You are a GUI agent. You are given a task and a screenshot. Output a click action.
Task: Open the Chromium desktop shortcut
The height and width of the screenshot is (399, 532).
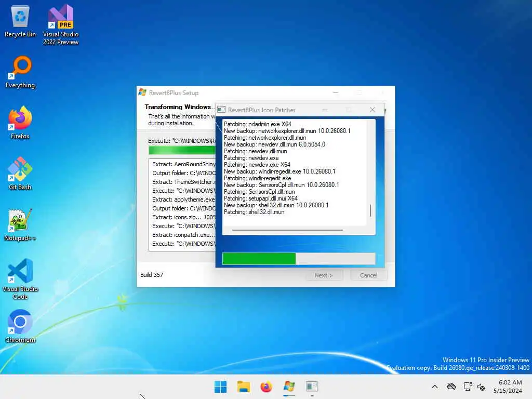click(x=20, y=326)
